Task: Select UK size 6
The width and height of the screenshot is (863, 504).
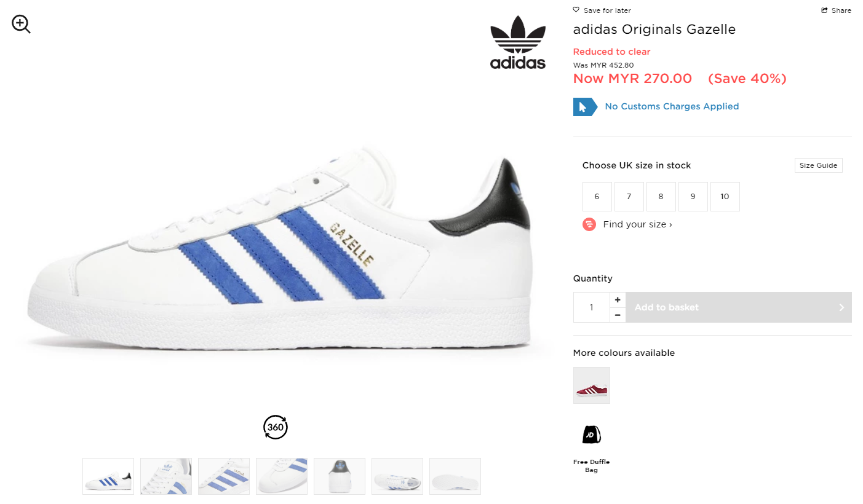Action: [x=597, y=197]
